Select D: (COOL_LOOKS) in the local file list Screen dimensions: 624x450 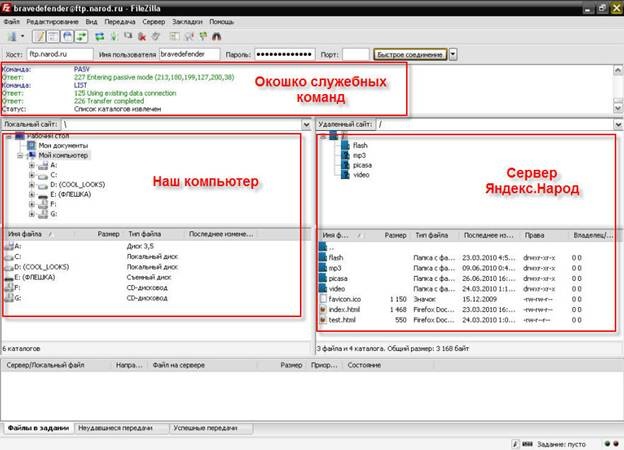click(x=41, y=267)
